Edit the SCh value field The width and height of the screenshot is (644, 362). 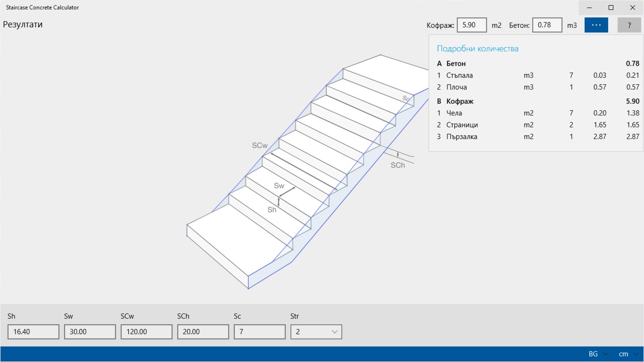(x=203, y=331)
